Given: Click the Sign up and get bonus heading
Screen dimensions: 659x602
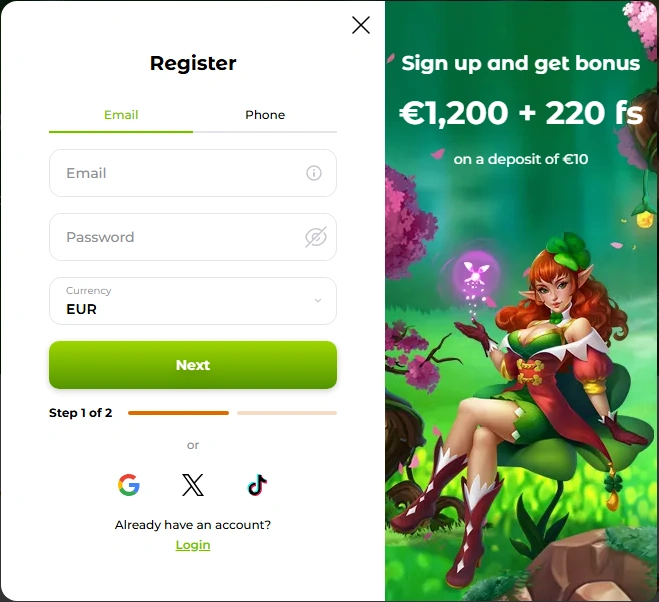Looking at the screenshot, I should (x=521, y=63).
